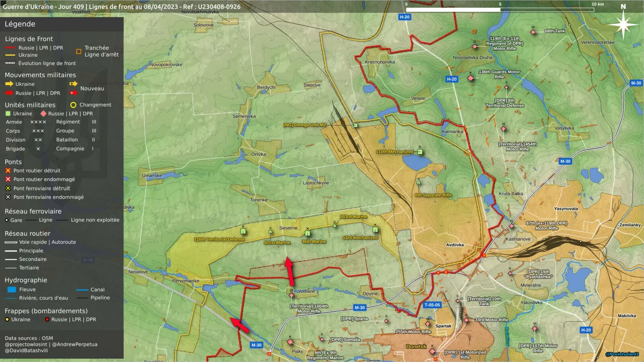
Task: Click the 6th Separate Rifle unit marker
Action: [419, 183]
